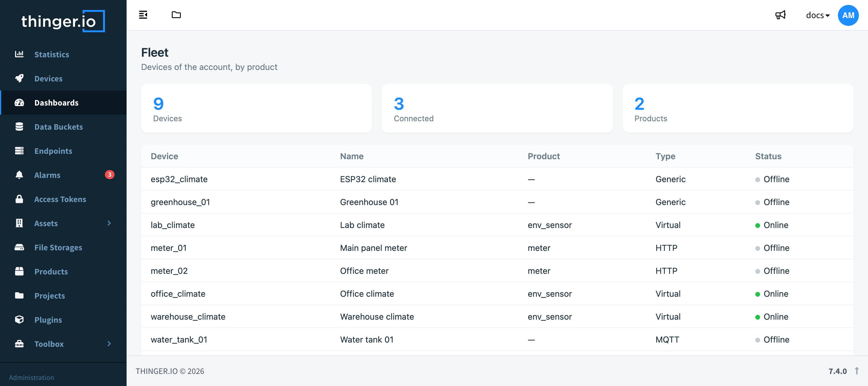
Task: Click the Data Buckets database icon
Action: click(19, 127)
